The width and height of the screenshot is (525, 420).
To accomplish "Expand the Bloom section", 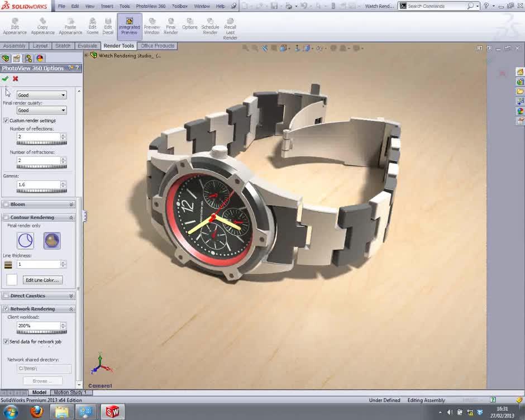I will (x=71, y=204).
